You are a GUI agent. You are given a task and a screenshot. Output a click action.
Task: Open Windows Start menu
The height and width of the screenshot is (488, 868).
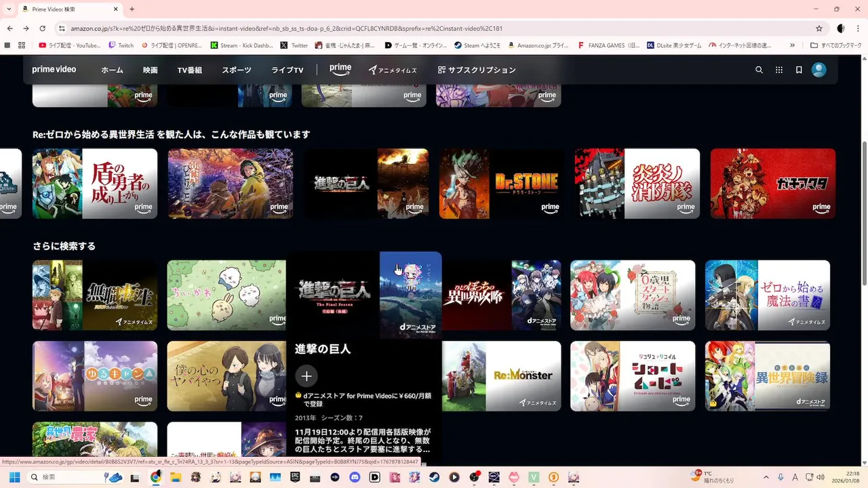click(14, 477)
